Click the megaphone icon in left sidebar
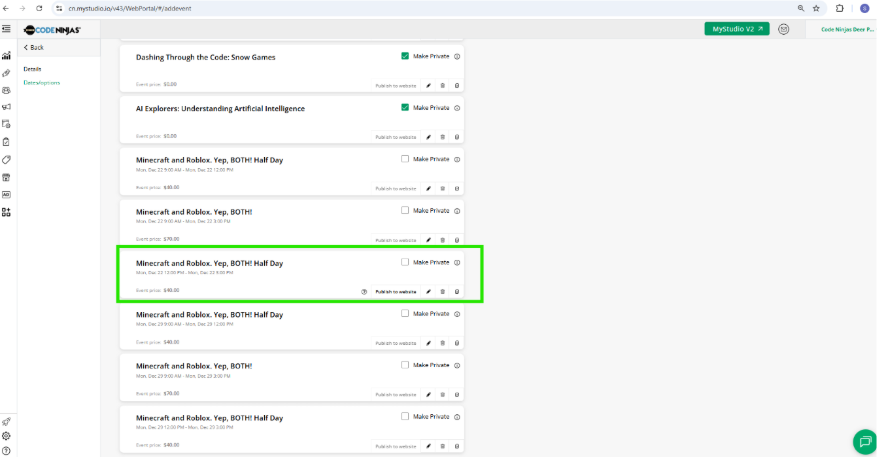877x457 pixels. point(6,107)
